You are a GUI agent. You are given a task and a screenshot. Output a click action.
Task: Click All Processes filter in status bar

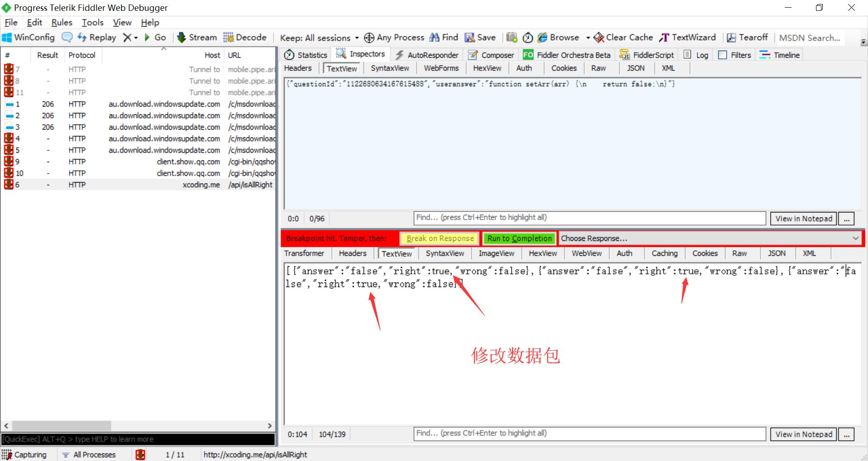[89, 455]
